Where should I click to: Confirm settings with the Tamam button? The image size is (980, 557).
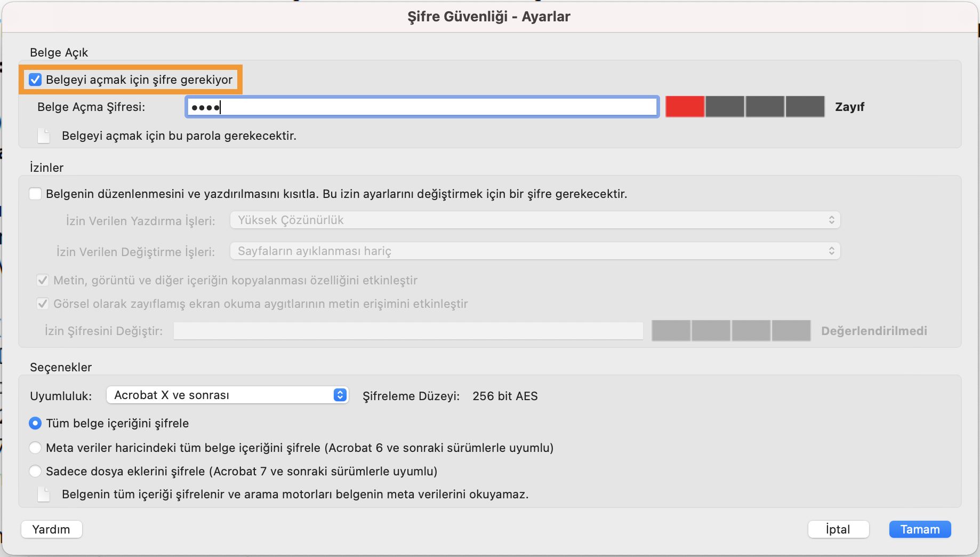pos(920,529)
